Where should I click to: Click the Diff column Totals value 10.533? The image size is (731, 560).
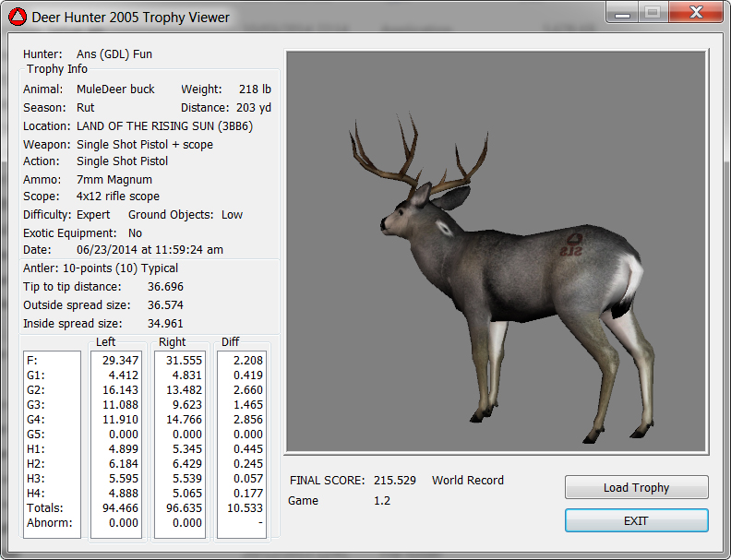(x=244, y=507)
